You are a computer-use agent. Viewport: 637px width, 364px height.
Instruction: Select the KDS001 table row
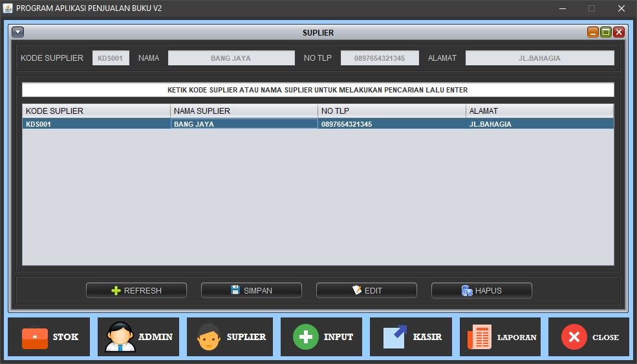pyautogui.click(x=318, y=124)
